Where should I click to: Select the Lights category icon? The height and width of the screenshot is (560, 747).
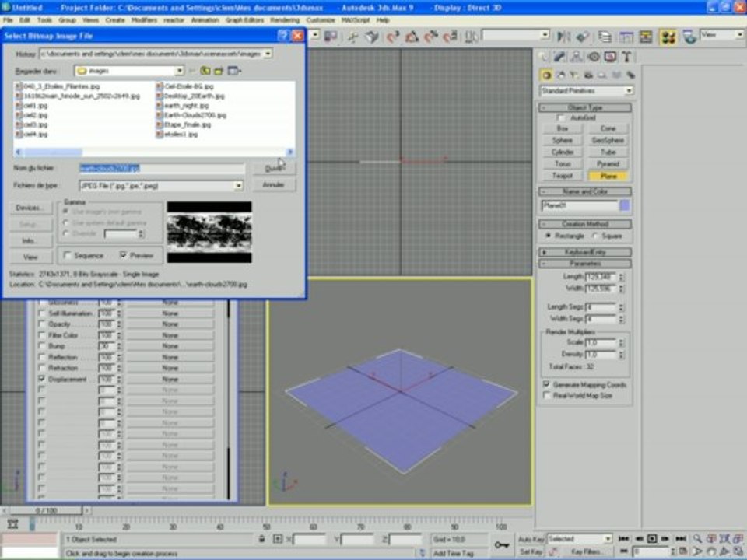pyautogui.click(x=574, y=75)
